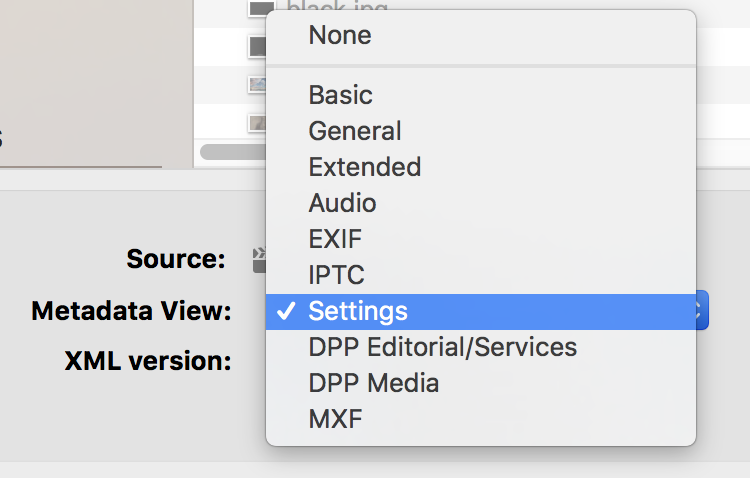The height and width of the screenshot is (478, 750).
Task: Select the third image thumbnail in list
Action: [257, 84]
